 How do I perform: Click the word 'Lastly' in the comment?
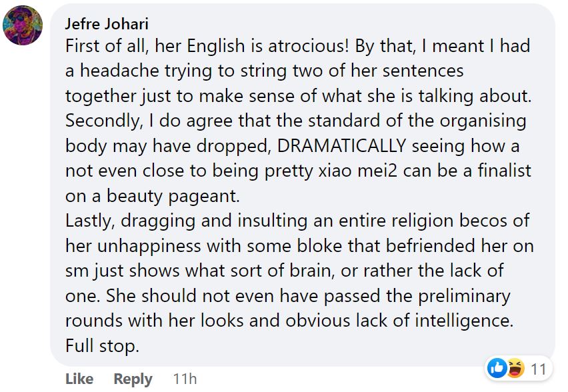(90, 221)
